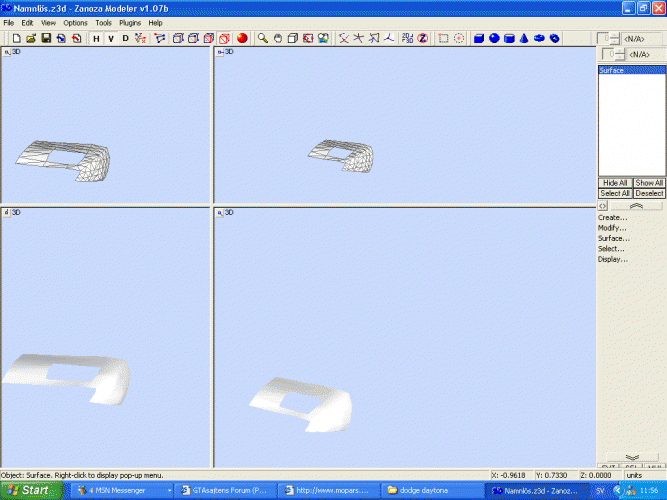Click the Save floppy disk icon
The height and width of the screenshot is (500, 667).
tap(46, 38)
